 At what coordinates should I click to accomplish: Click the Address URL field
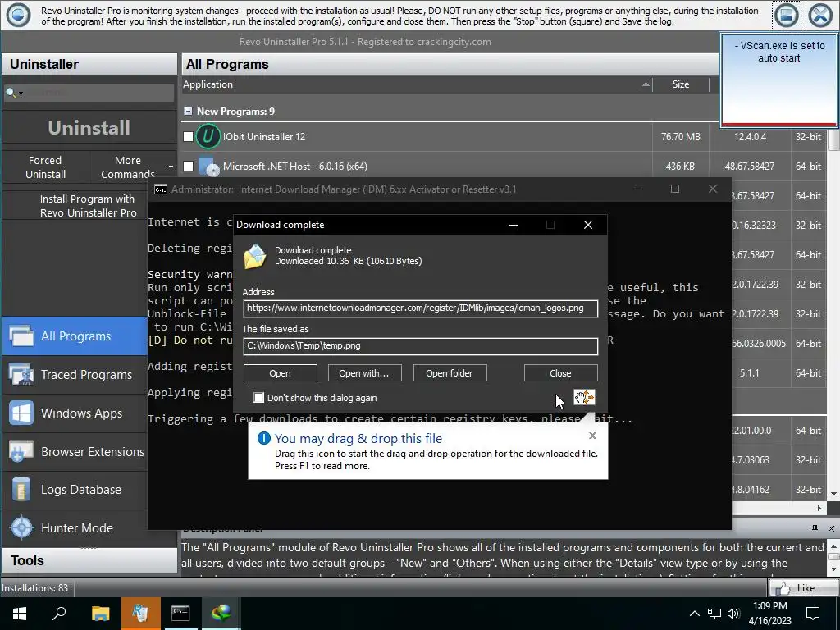click(x=421, y=308)
